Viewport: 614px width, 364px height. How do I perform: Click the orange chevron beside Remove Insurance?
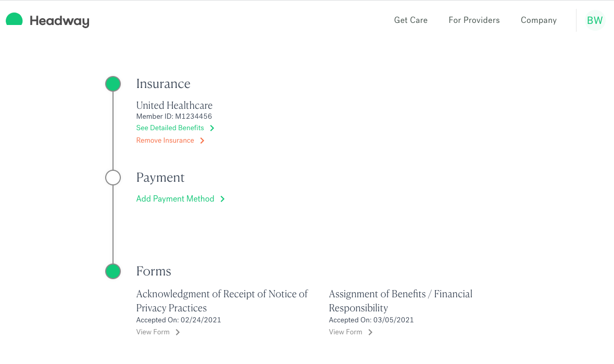202,141
